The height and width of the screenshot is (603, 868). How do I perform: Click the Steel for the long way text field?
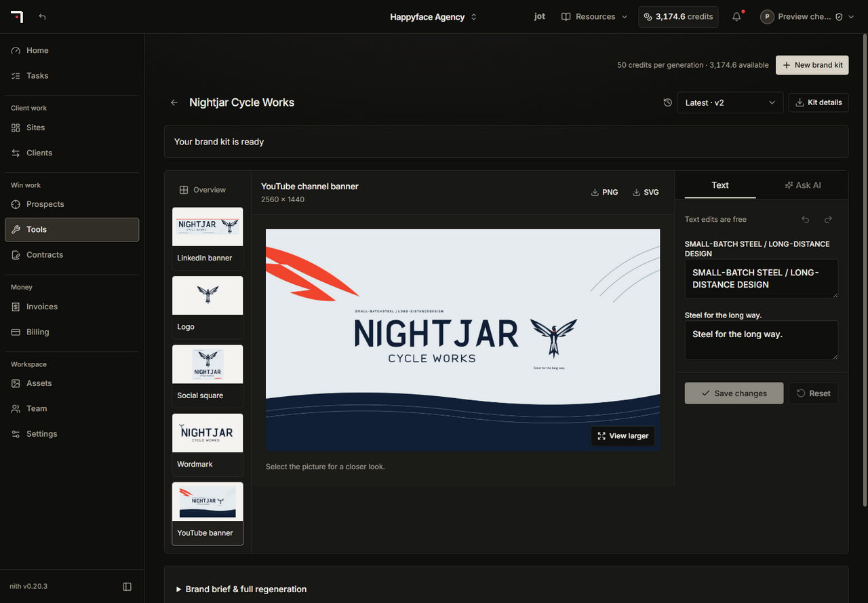(762, 340)
